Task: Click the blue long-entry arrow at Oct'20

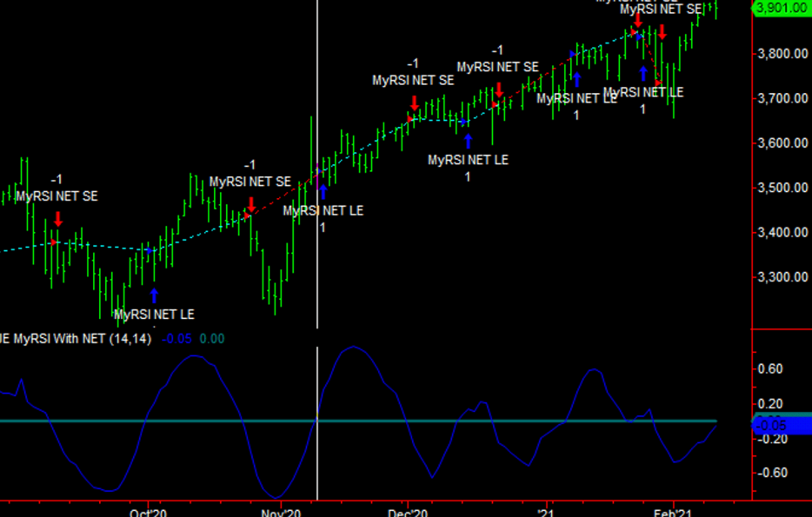Action: coord(155,295)
